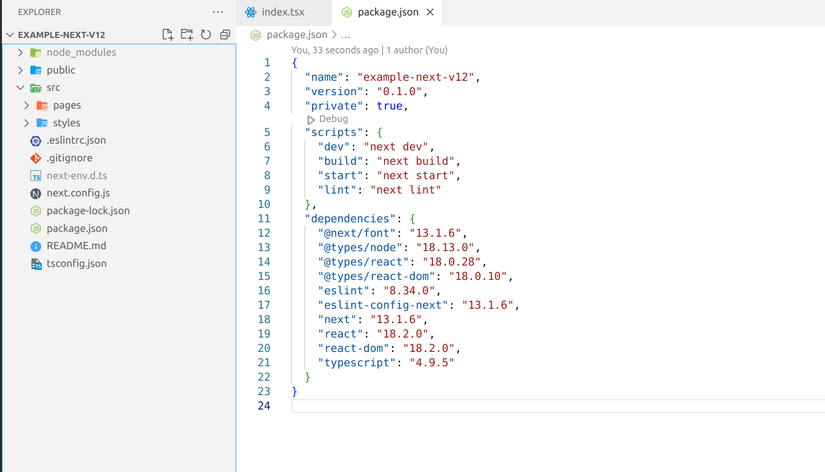The height and width of the screenshot is (472, 825).
Task: Refresh the Explorer file tree
Action: (x=206, y=35)
